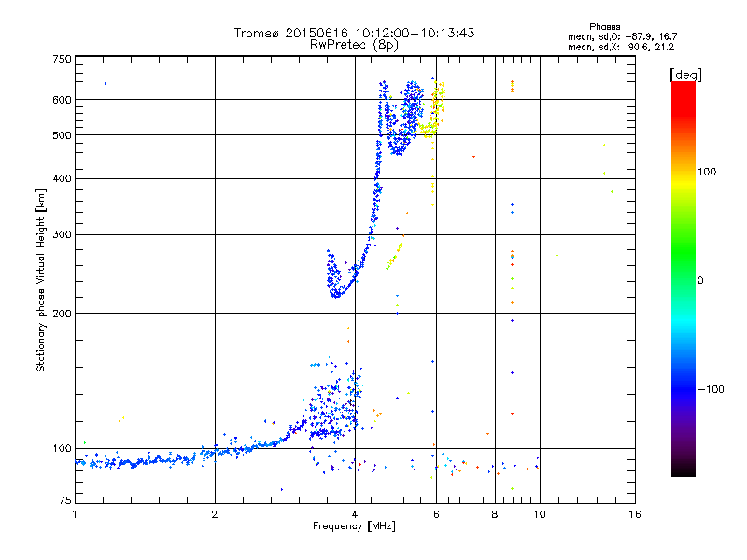Click the y-axis tick label '300'

63,235
